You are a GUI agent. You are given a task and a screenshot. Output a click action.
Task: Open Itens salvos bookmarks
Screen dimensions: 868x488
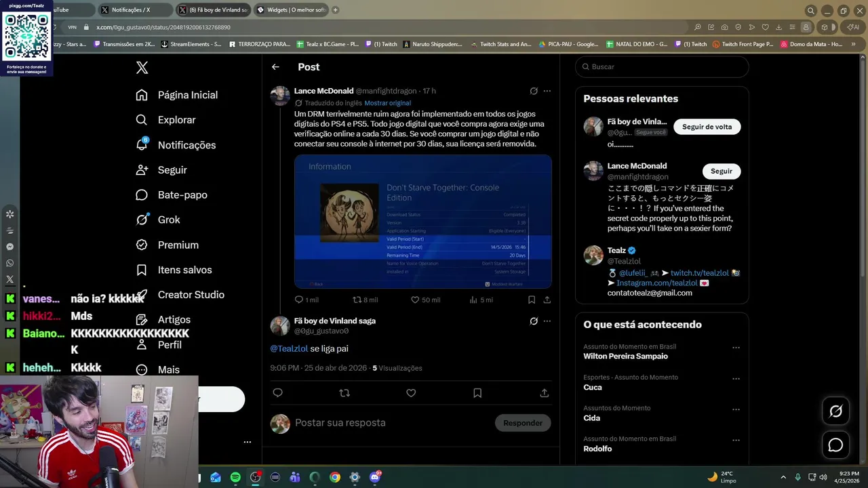click(x=174, y=270)
